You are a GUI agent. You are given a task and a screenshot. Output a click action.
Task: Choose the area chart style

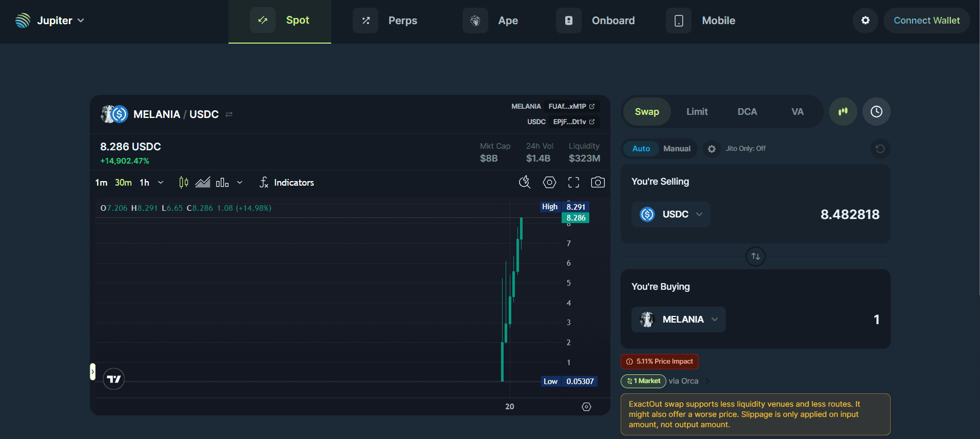pyautogui.click(x=203, y=183)
